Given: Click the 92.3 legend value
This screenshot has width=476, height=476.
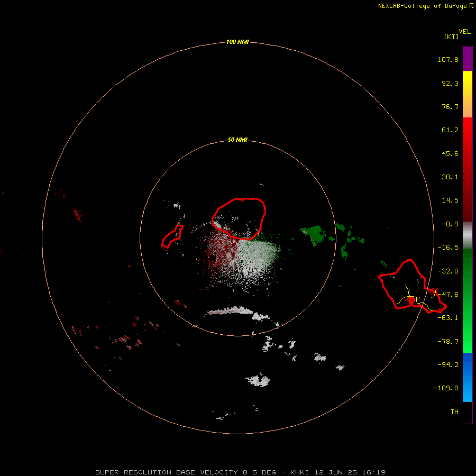Looking at the screenshot, I should 450,83.
